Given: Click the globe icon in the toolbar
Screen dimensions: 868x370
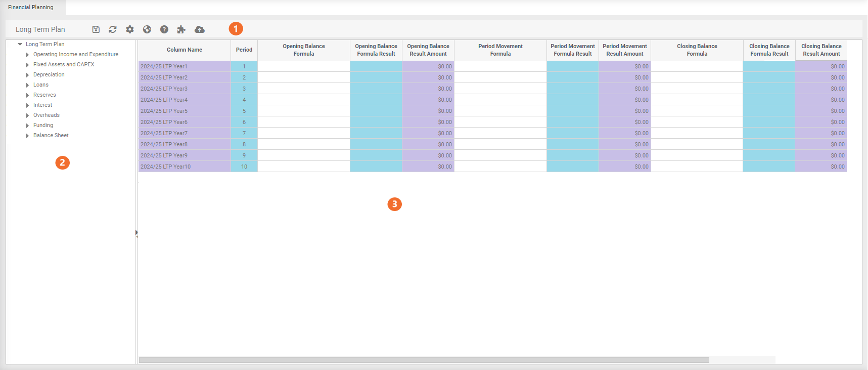Looking at the screenshot, I should click(147, 29).
